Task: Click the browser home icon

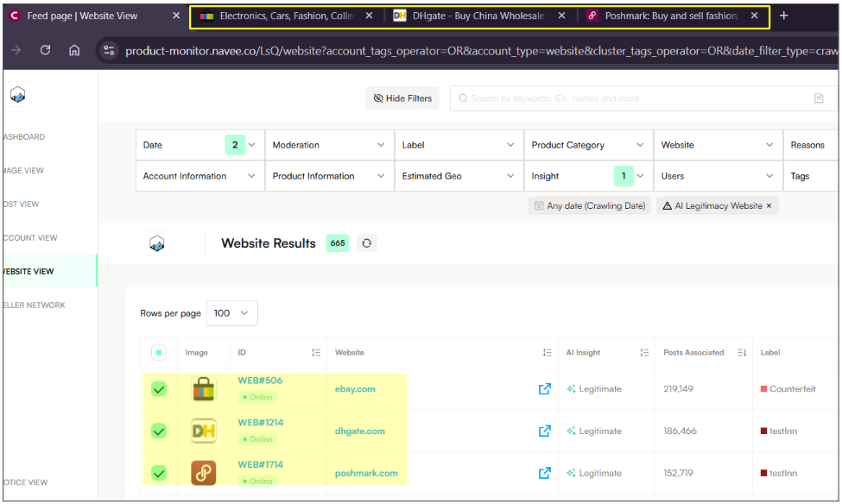Action: [74, 50]
